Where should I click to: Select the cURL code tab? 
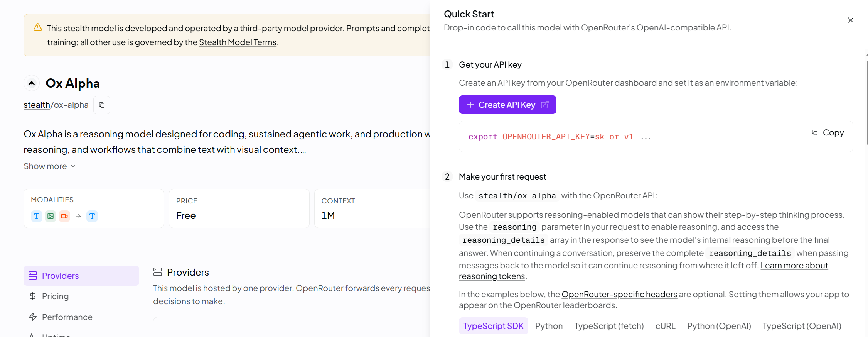665,326
